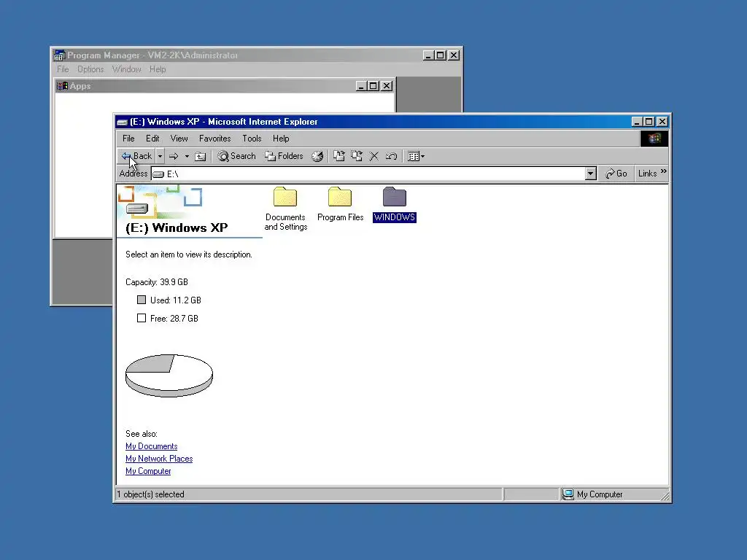Open the My Network Places link
Viewport: 747px width, 560px height.
[159, 459]
